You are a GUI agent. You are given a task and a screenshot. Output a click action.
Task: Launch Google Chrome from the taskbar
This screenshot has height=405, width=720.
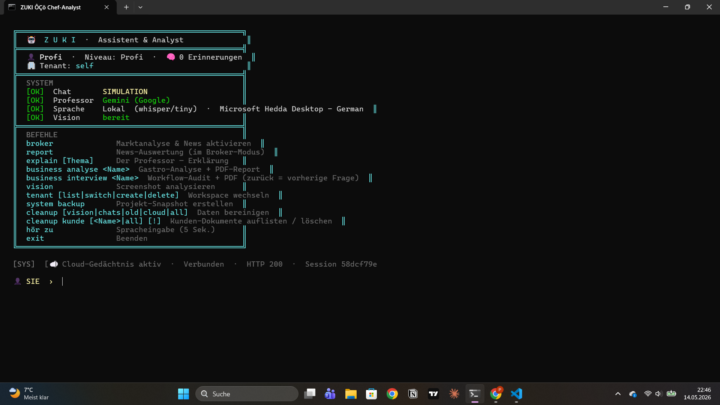pos(392,394)
